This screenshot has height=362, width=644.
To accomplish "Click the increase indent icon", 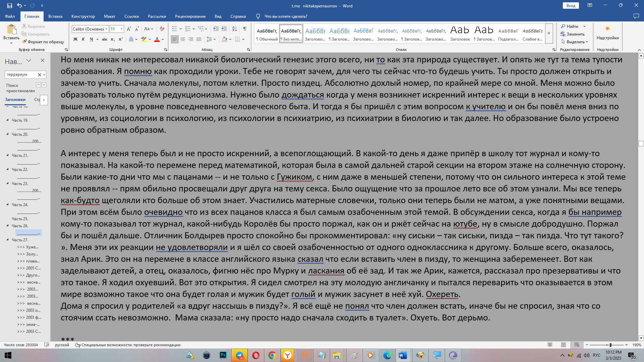I will click(x=224, y=29).
